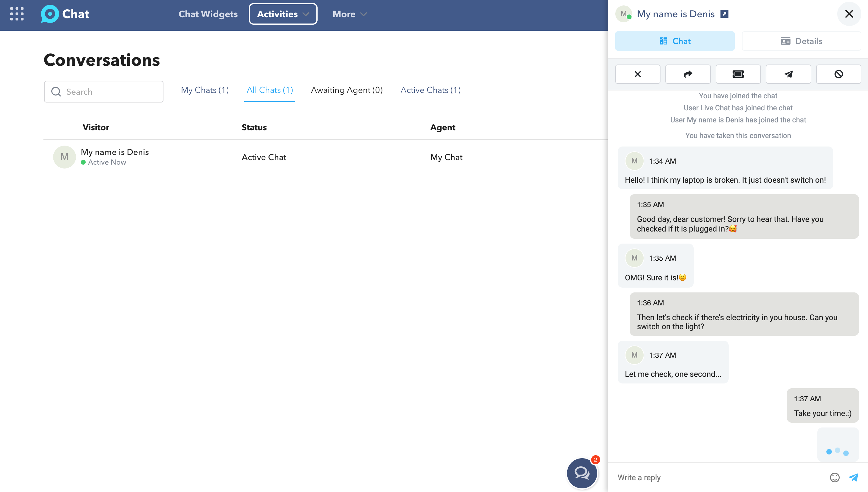Click the 'Let me check, one second...' message
Viewport: 868px width, 492px height.
click(673, 362)
